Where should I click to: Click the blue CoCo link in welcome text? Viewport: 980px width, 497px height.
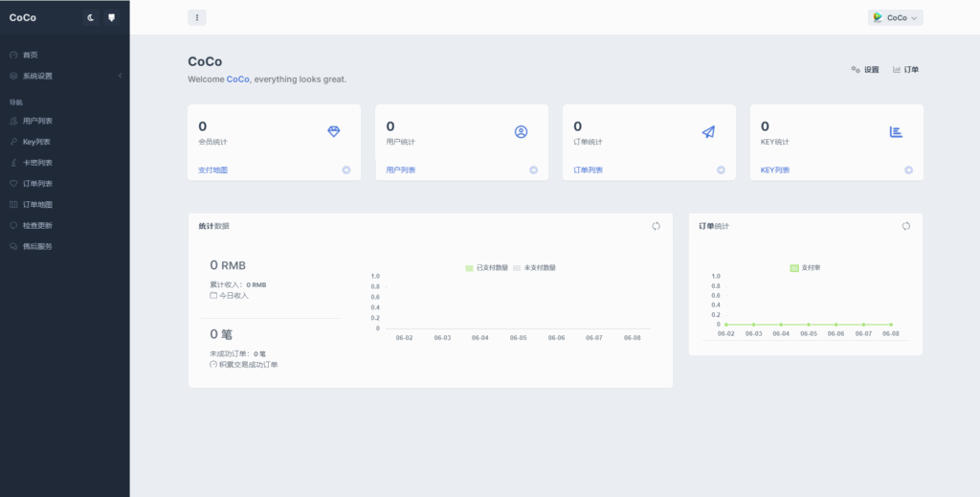[237, 79]
